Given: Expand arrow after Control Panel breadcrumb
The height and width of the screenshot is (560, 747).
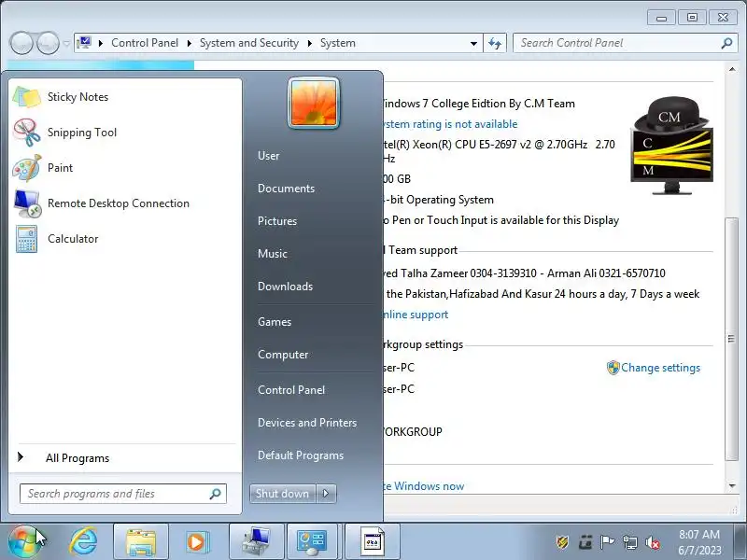Looking at the screenshot, I should 190,43.
